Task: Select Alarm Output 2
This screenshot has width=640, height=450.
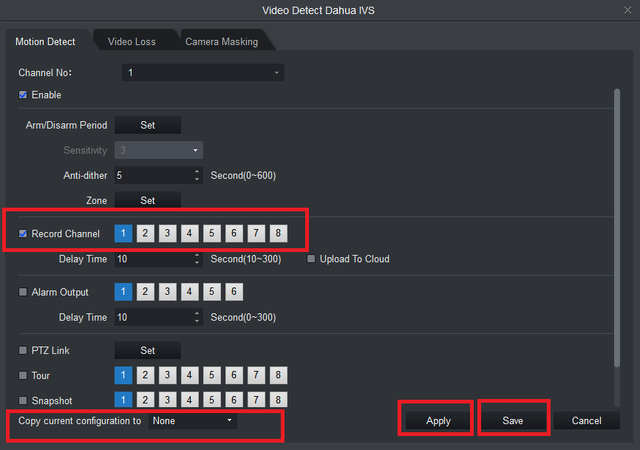Action: click(145, 292)
